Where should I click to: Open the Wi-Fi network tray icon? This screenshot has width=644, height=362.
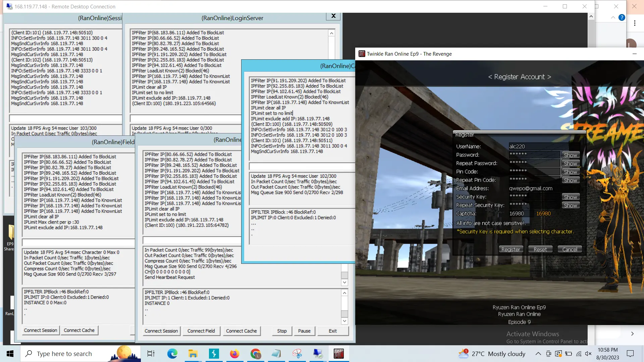[x=579, y=354]
